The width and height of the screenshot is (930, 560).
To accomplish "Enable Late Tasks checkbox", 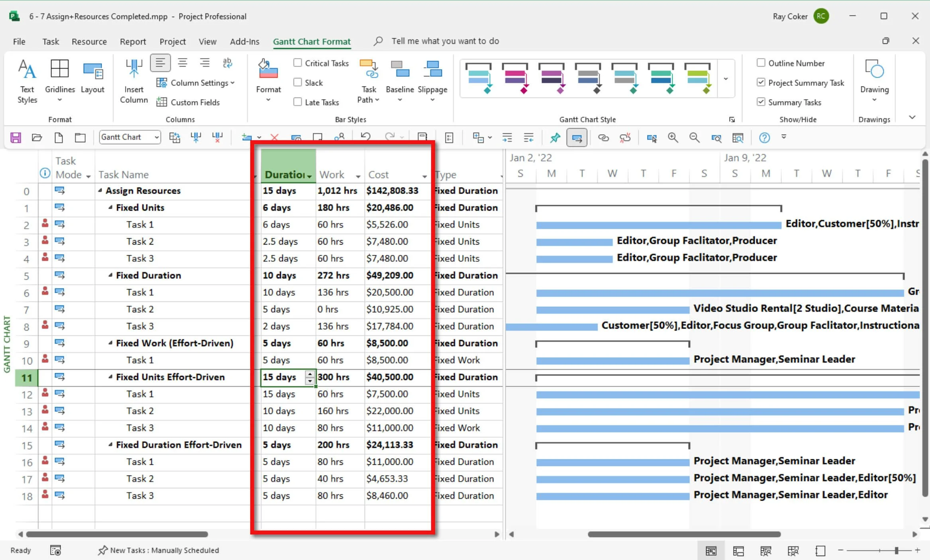I will 298,102.
